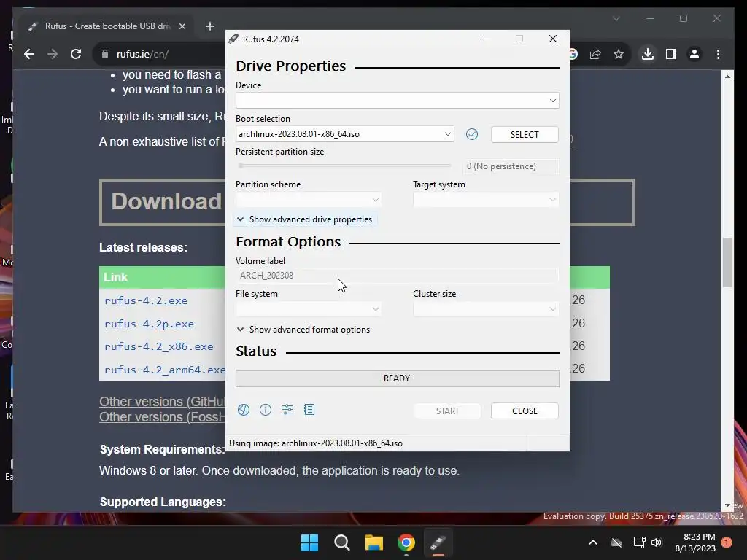Open Chrome downloads icon
Image resolution: width=747 pixels, height=560 pixels.
click(x=648, y=54)
